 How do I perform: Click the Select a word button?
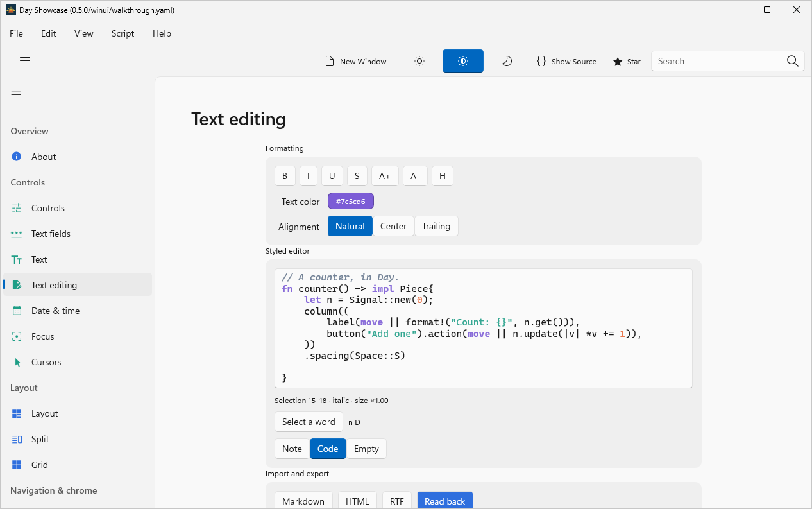pyautogui.click(x=309, y=422)
